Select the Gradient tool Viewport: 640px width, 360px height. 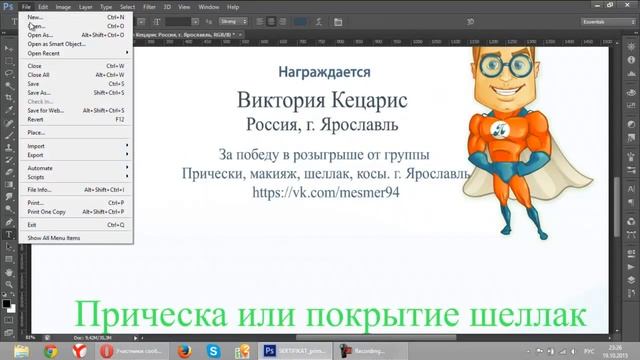coord(9,184)
